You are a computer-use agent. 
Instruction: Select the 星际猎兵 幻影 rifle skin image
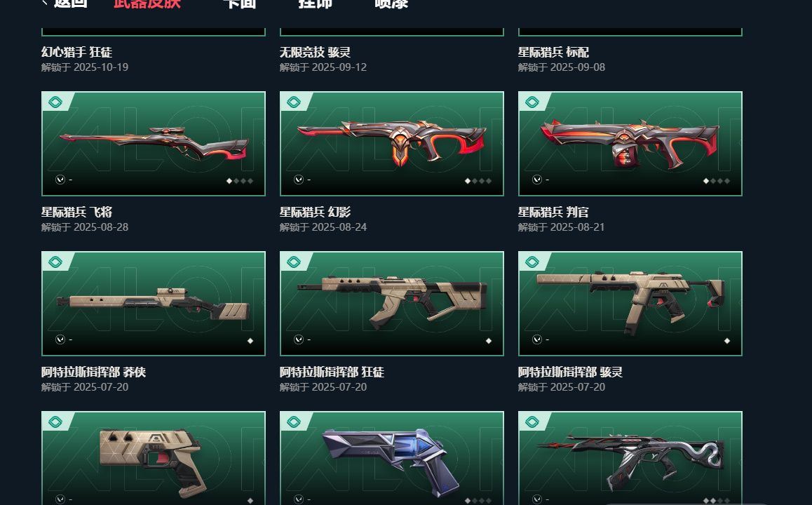(392, 144)
